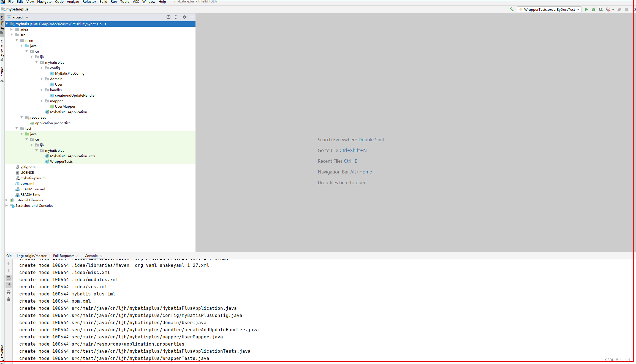
Task: Click the console Up arrow icon
Action: coord(9,264)
